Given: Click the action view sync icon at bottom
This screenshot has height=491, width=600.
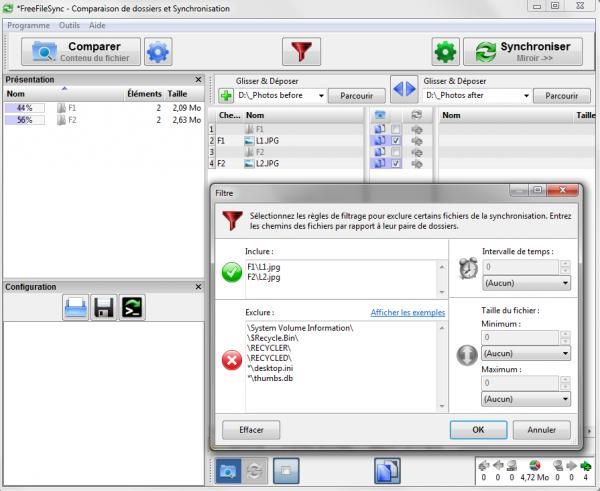Looking at the screenshot, I should click(254, 471).
